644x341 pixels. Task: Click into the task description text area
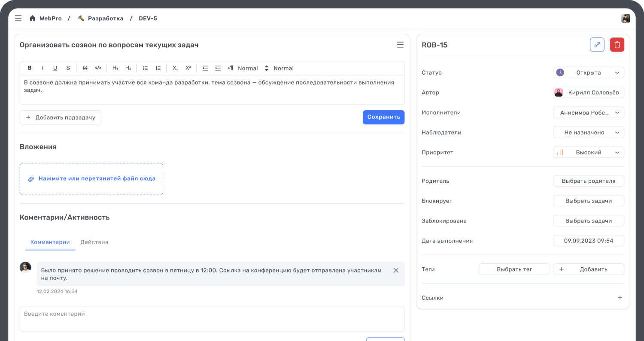click(212, 90)
